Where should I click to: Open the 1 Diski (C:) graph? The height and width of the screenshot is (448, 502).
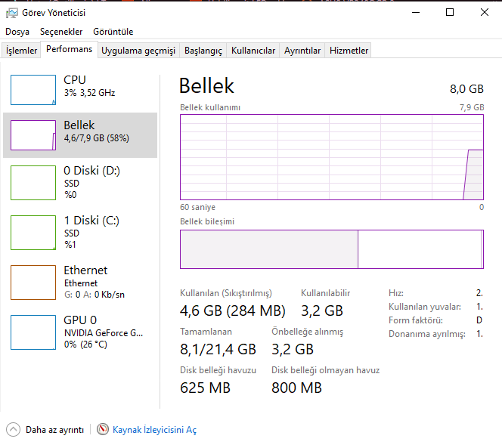pyautogui.click(x=33, y=233)
